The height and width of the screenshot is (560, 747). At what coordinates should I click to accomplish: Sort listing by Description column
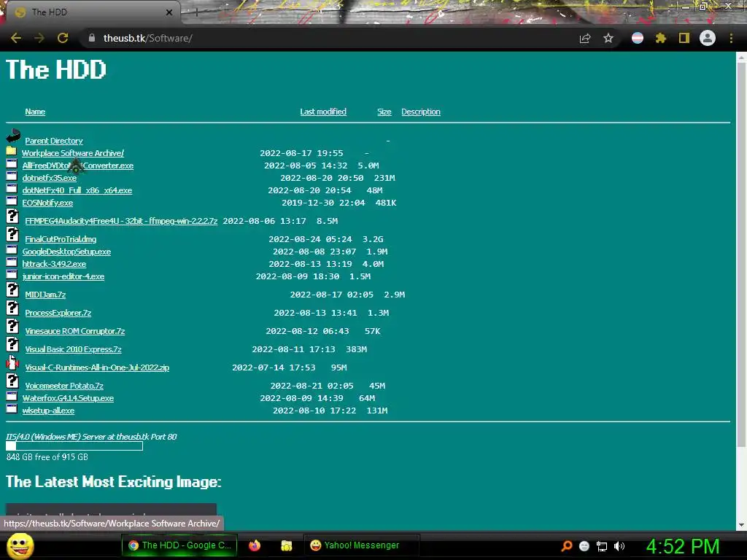pyautogui.click(x=421, y=112)
